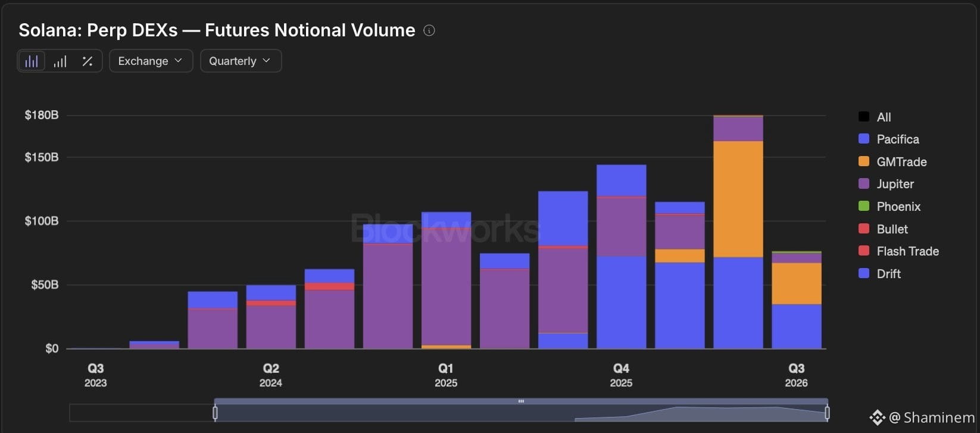Viewport: 980px width, 433px height.
Task: Open the Quarterly interval dropdown
Action: [x=241, y=61]
